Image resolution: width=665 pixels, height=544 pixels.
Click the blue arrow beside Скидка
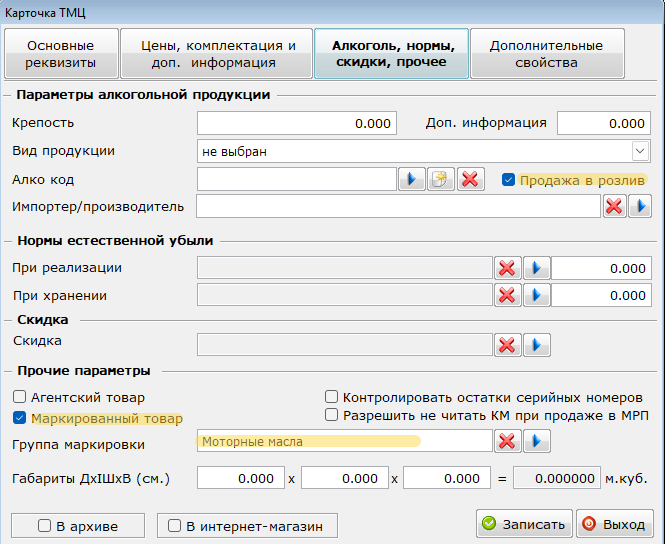coord(536,345)
